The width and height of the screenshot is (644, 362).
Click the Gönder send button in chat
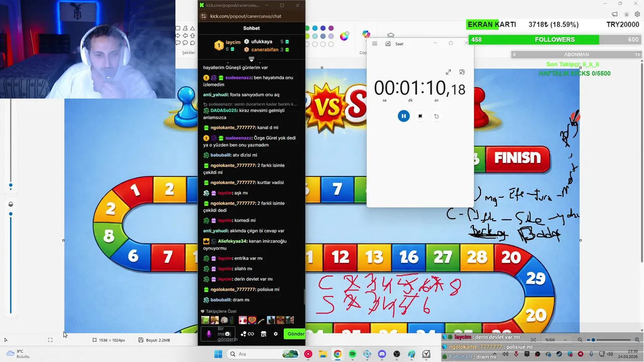pos(295,334)
